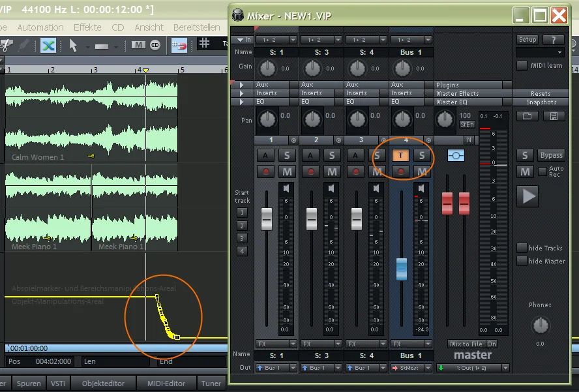This screenshot has width=579, height=392.
Task: Enable the Auto Rec checkbox
Action: coord(542,171)
